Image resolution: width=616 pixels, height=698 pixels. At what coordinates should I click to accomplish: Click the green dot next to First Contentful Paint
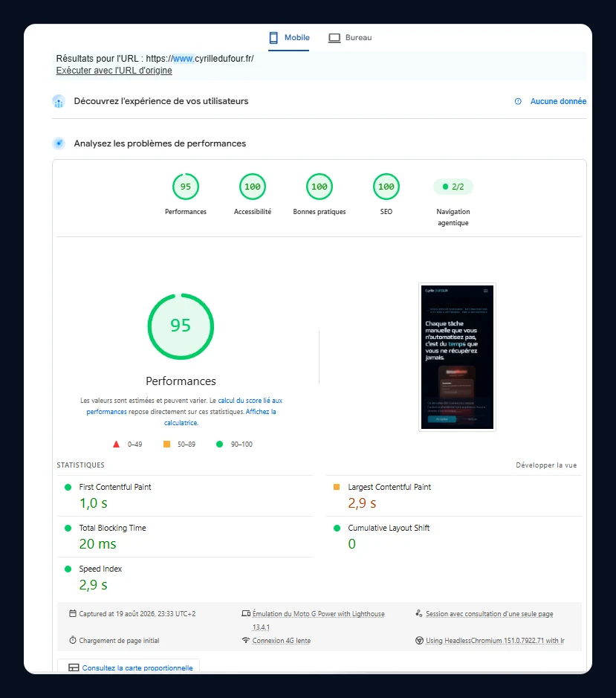pos(68,488)
